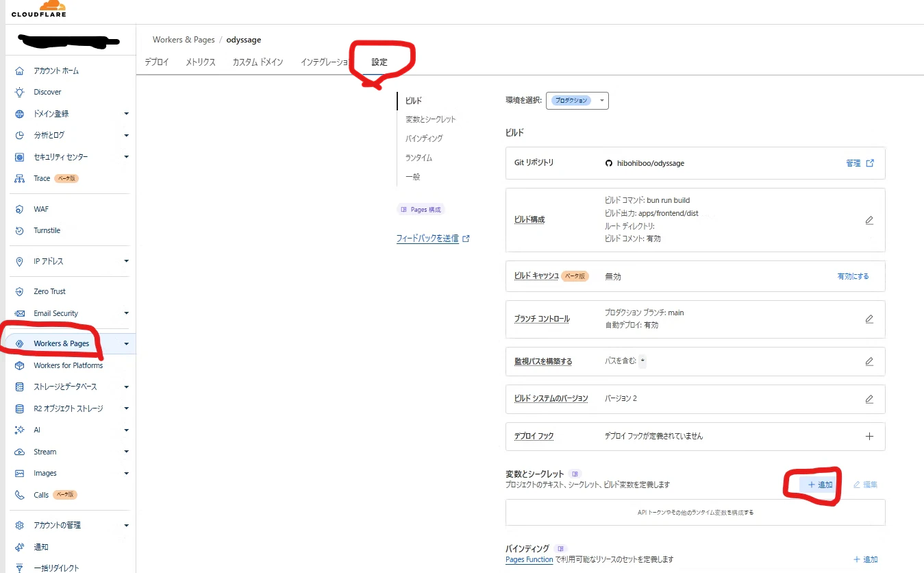
Task: Click the Pages 構成 badge
Action: point(421,210)
